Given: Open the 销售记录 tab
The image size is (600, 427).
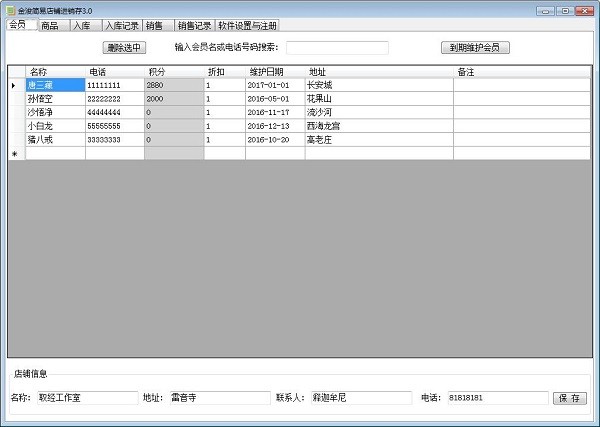Looking at the screenshot, I should click(194, 25).
